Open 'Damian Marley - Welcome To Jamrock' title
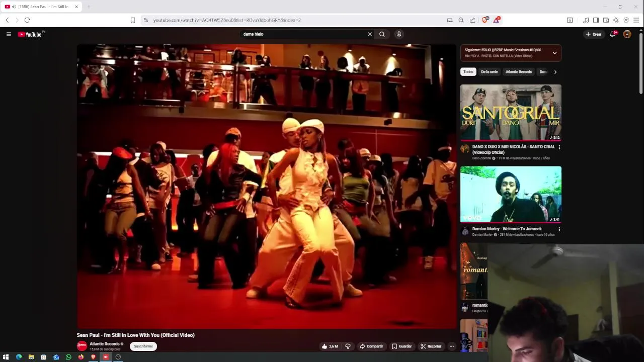 point(507,229)
